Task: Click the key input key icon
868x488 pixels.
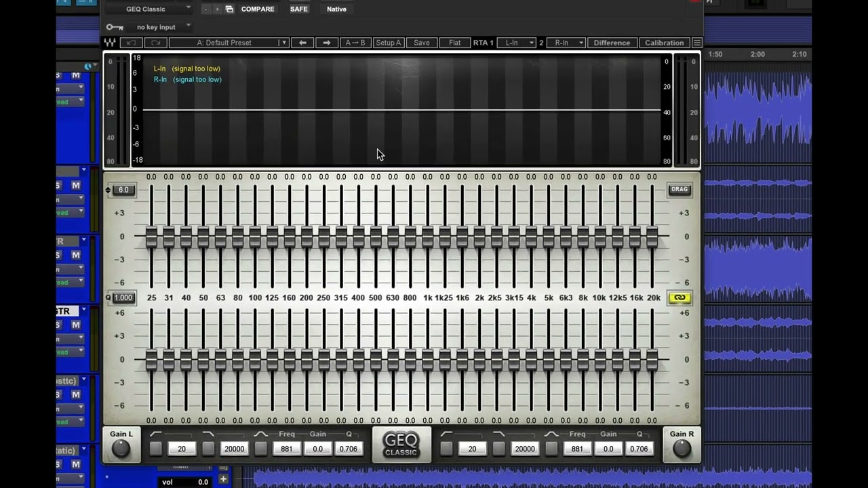Action: click(115, 27)
